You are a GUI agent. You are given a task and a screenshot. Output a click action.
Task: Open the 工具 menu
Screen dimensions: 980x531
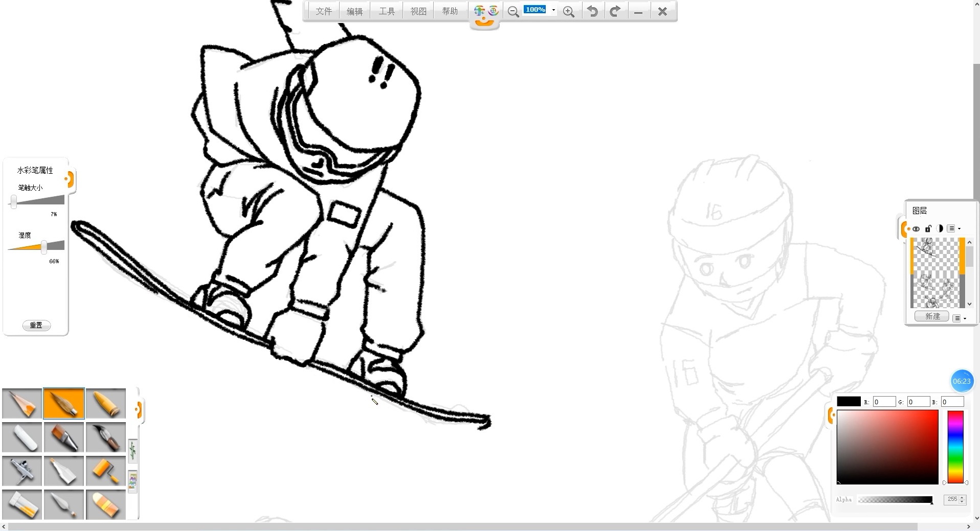387,11
